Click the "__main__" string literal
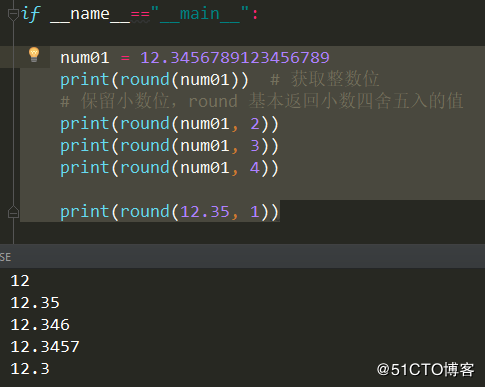Screen dimensions: 485x387 (x=199, y=14)
